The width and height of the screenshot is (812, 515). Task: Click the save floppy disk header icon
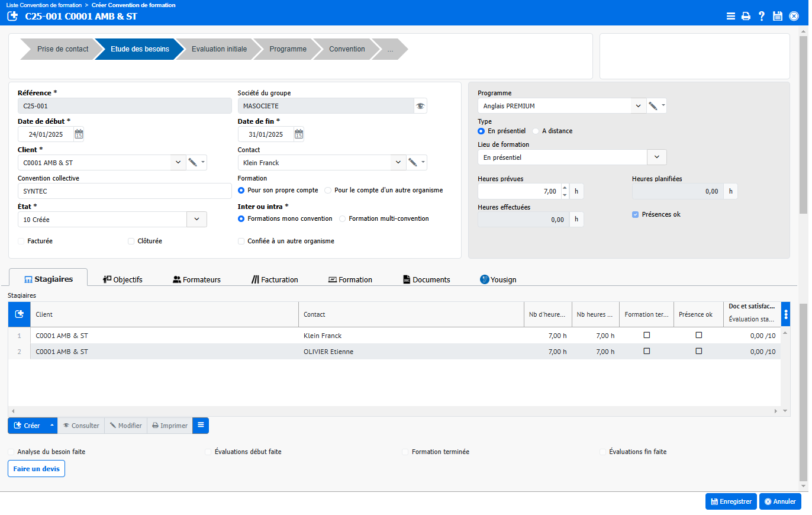tap(778, 17)
